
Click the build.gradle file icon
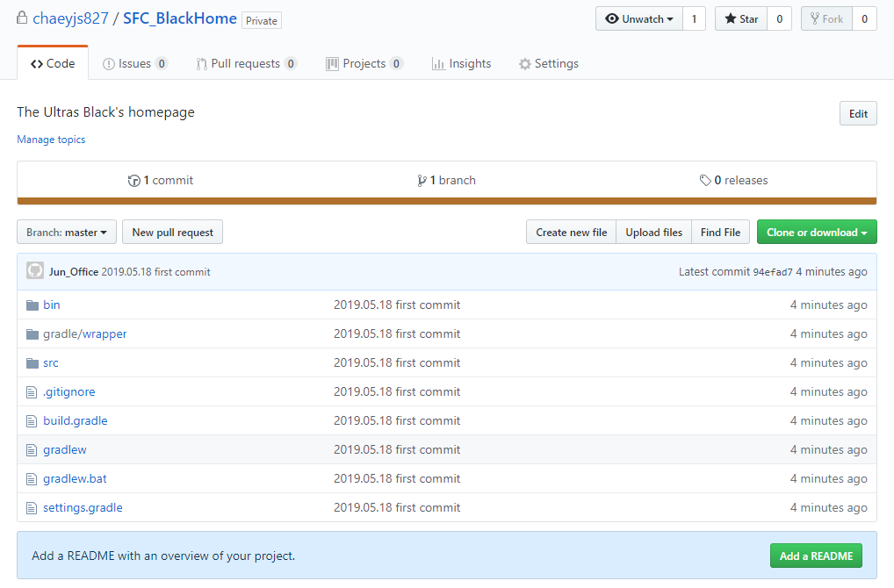pos(32,421)
